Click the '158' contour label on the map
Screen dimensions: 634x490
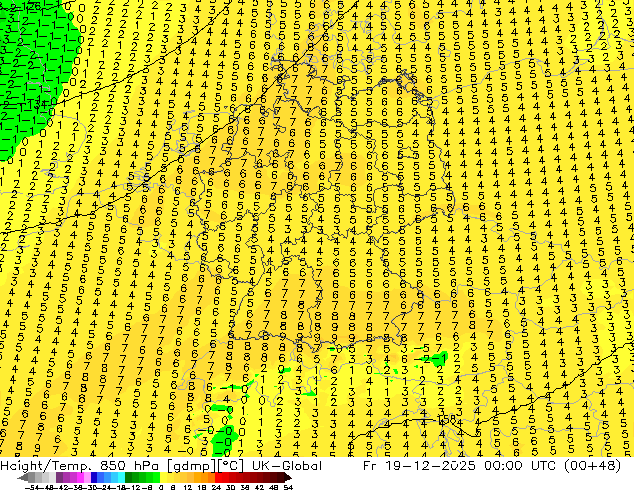[446, 420]
